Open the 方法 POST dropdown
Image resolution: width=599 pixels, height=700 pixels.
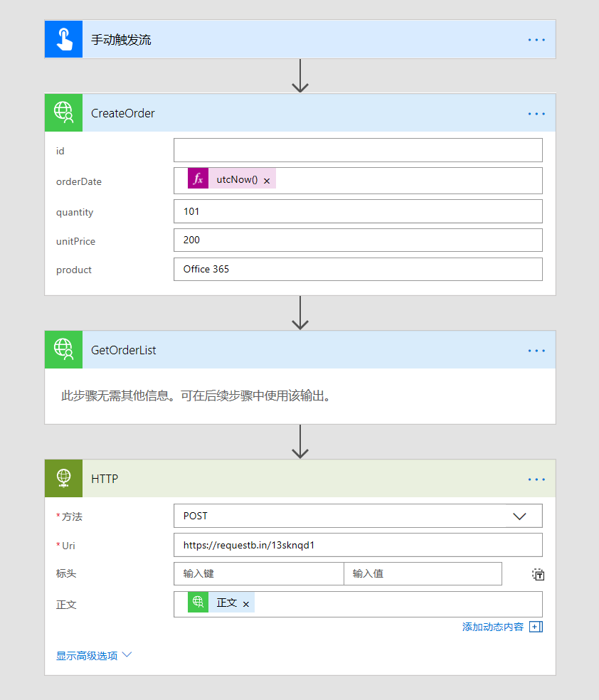(x=519, y=516)
